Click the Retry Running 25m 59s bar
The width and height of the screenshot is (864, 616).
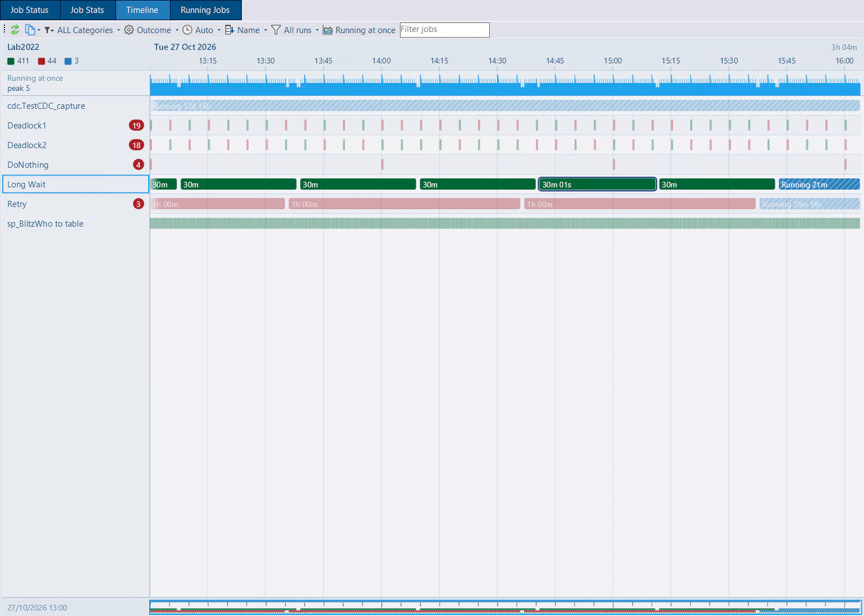point(810,204)
